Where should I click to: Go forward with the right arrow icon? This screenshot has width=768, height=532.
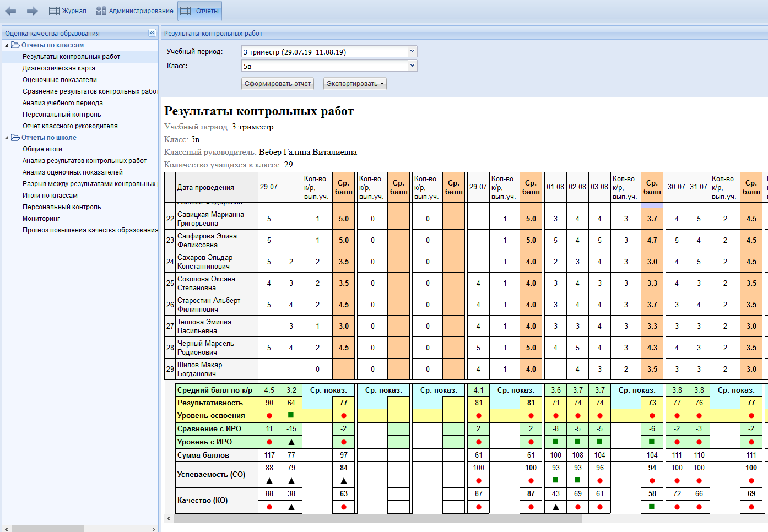[33, 11]
